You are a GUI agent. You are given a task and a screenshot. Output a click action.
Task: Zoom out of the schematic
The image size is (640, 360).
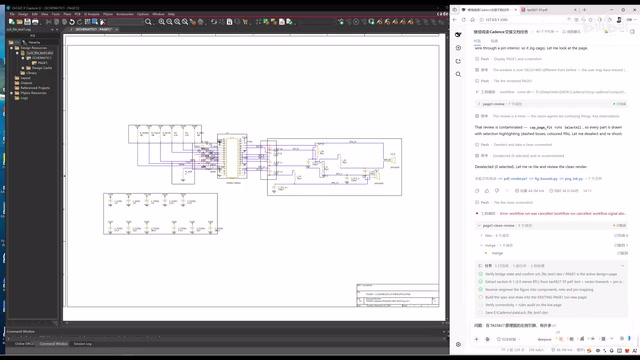169,22
